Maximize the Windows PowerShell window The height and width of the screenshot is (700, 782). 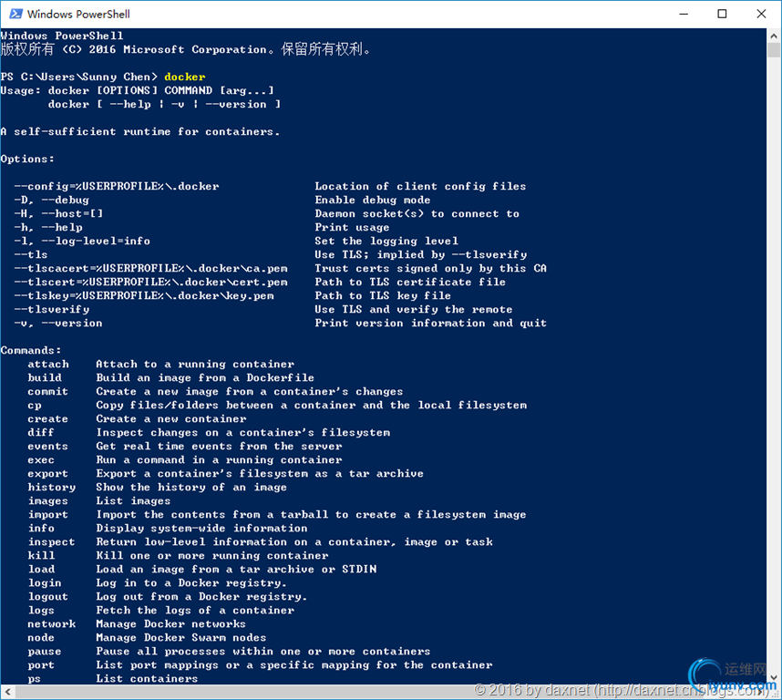pyautogui.click(x=722, y=14)
